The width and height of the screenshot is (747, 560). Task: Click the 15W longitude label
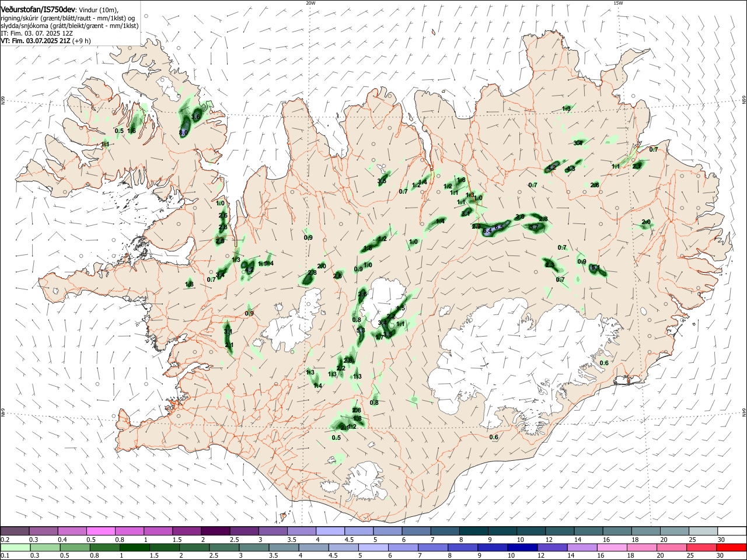(x=618, y=3)
